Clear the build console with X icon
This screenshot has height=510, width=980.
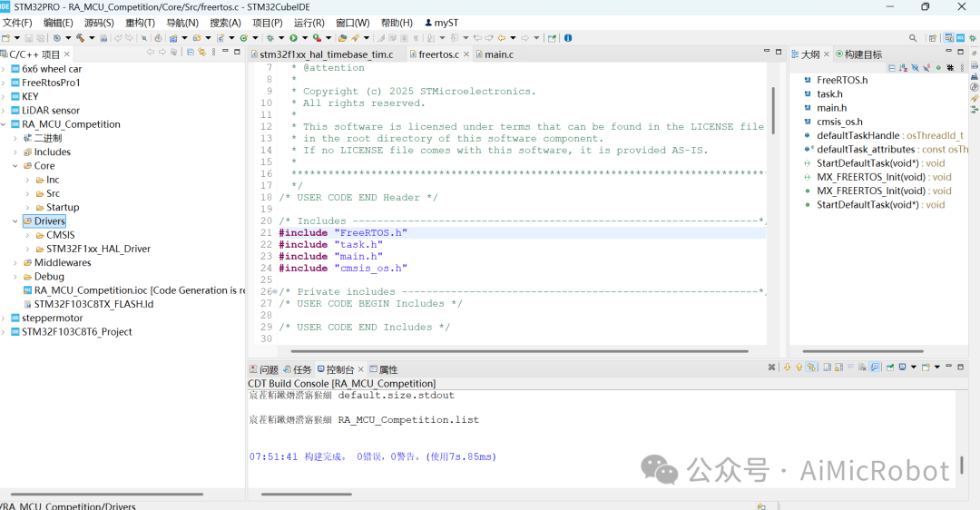pyautogui.click(x=772, y=367)
